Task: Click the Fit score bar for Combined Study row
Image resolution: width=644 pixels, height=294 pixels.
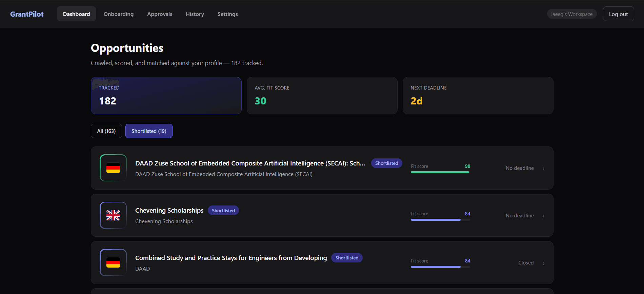Action: tap(440, 267)
